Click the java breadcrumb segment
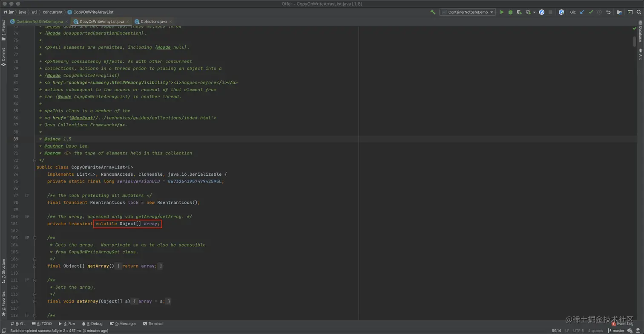 point(23,12)
